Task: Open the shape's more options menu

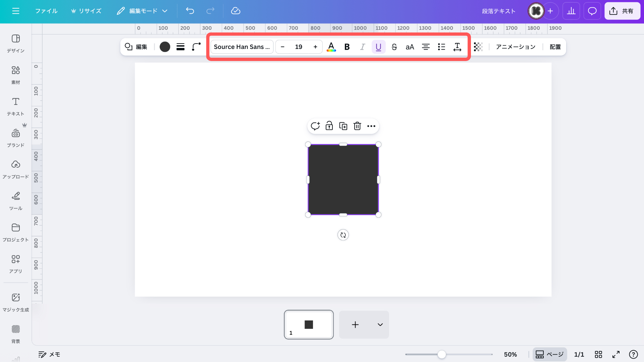Action: (x=371, y=126)
